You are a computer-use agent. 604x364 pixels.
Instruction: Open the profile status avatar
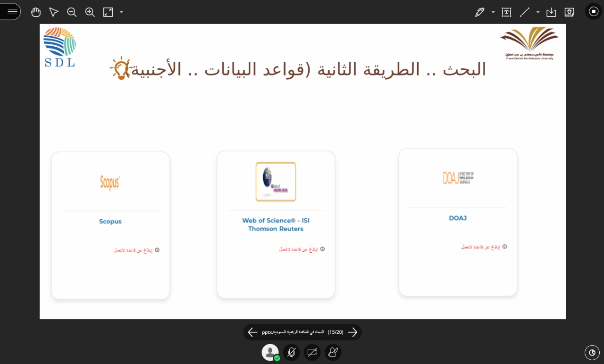coord(270,352)
